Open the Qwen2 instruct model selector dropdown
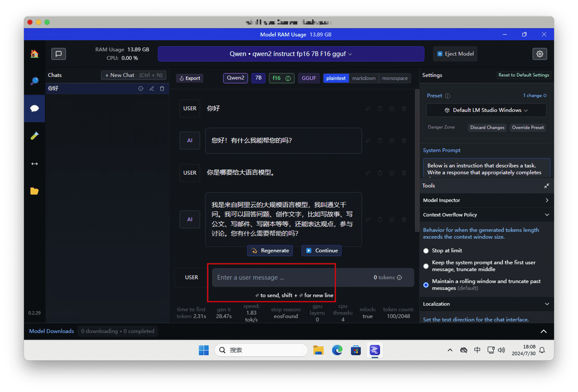The height and width of the screenshot is (392, 578). pos(291,54)
